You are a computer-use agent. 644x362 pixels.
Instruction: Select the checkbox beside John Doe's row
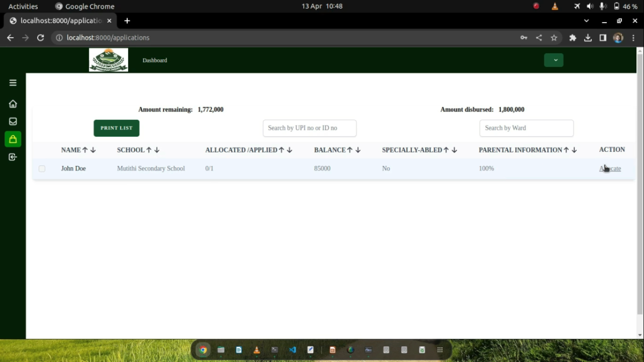[41, 168]
